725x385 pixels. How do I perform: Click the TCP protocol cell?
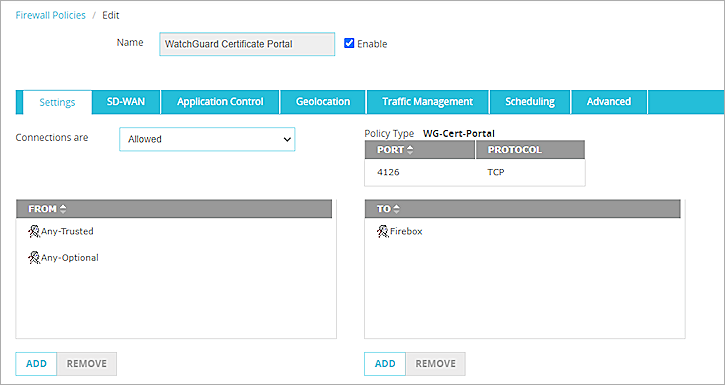pos(496,172)
